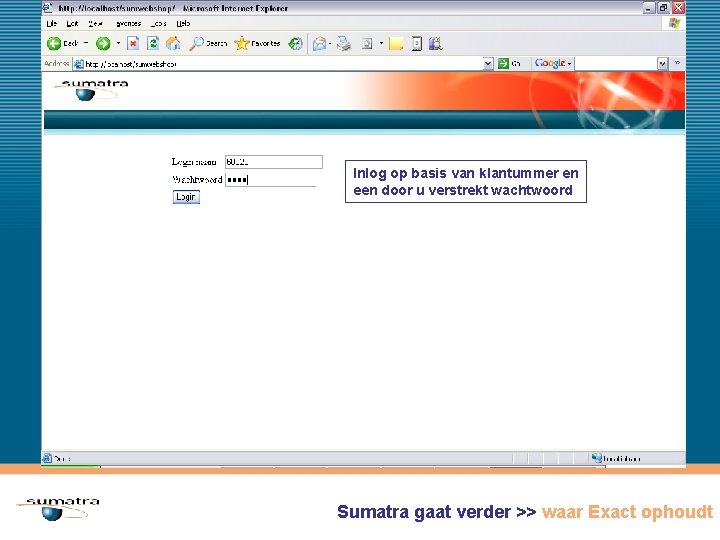Click the status bar zone globe icon
The height and width of the screenshot is (540, 720).
tap(596, 457)
